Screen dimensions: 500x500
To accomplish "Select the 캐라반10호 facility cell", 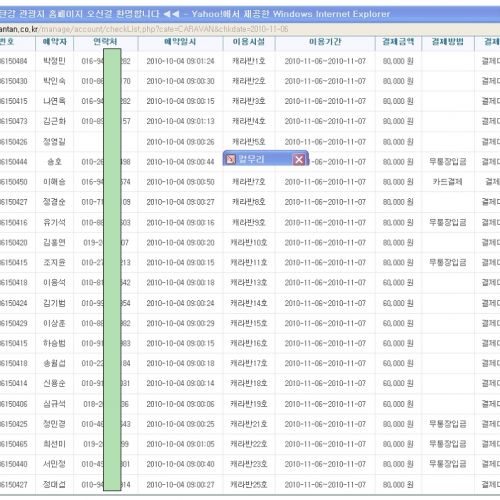I will pos(249,243).
